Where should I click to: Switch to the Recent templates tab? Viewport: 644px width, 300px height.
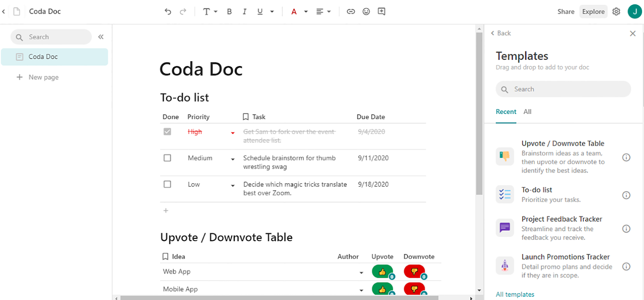pyautogui.click(x=506, y=112)
